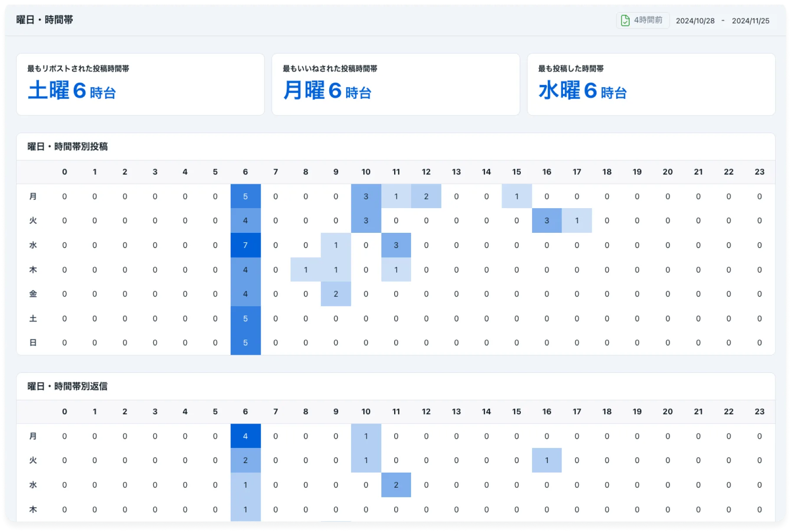Click the 最もリポストされた投稿時間帯 card
Image resolution: width=791 pixels, height=532 pixels.
click(141, 85)
